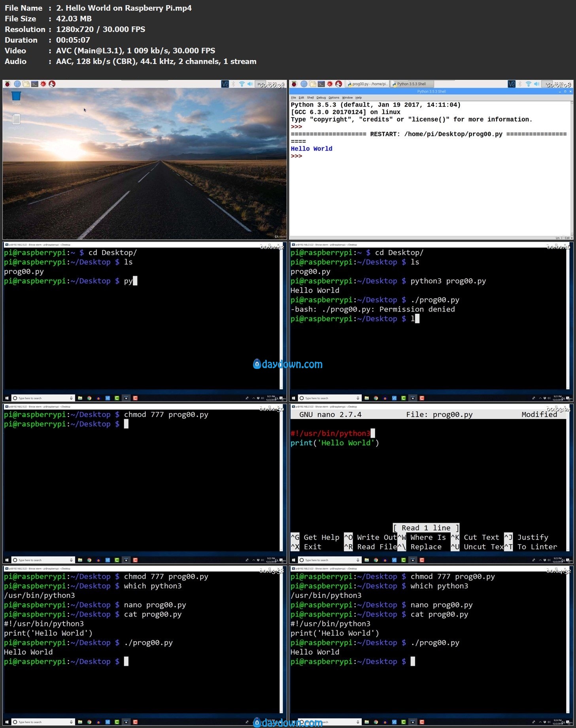Click the volume speaker icon in the wallpaper desktop frame
This screenshot has width=576, height=728.
(250, 84)
